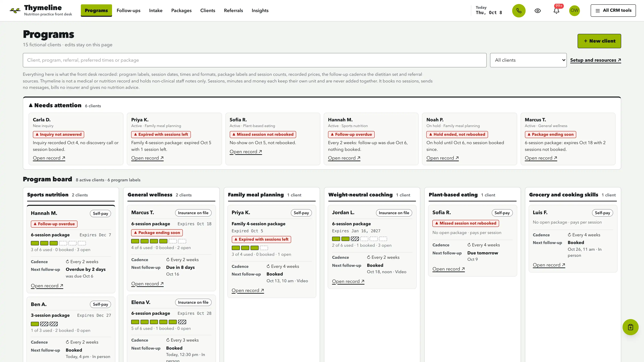
Task: Open Noah P. record in Needs attention
Action: point(443,158)
